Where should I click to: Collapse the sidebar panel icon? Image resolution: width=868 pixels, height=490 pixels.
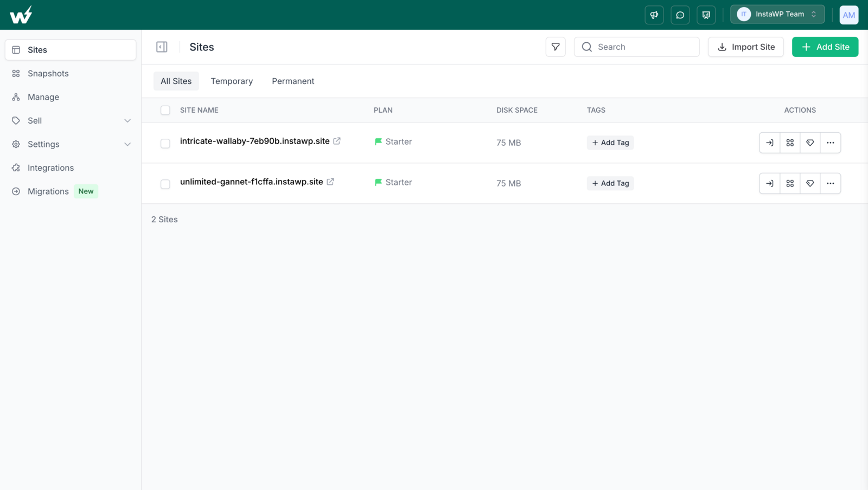click(x=162, y=47)
